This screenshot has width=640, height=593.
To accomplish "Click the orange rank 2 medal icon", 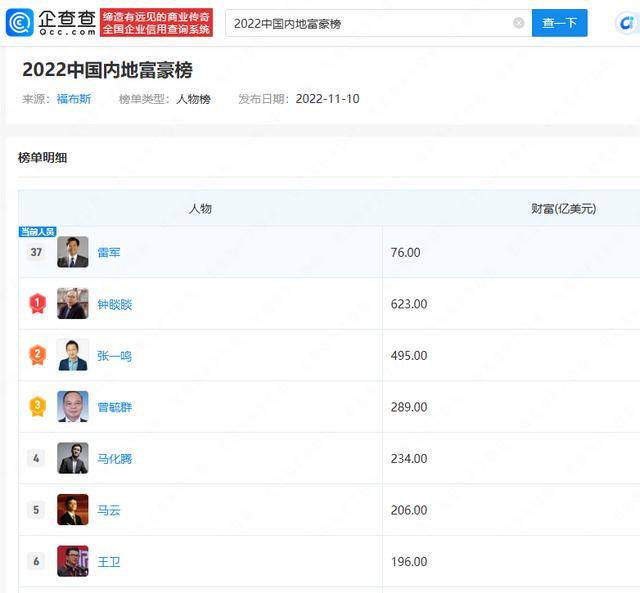I will tap(37, 355).
